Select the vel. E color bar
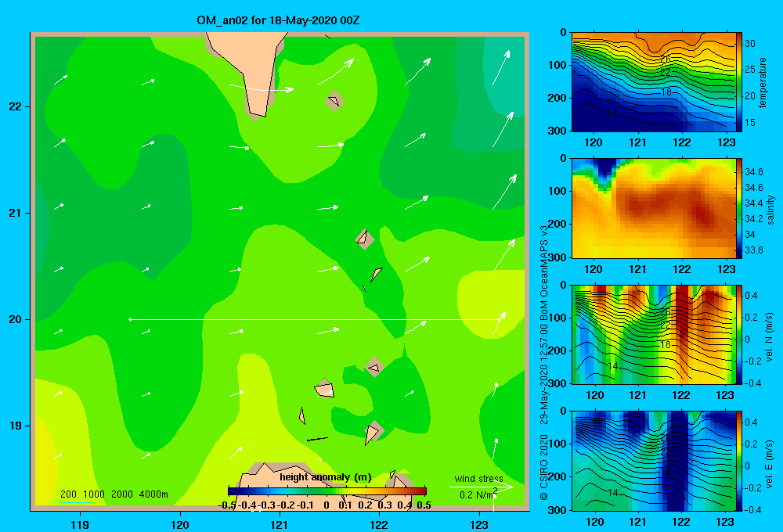The height and width of the screenshot is (532, 783). pyautogui.click(x=740, y=461)
